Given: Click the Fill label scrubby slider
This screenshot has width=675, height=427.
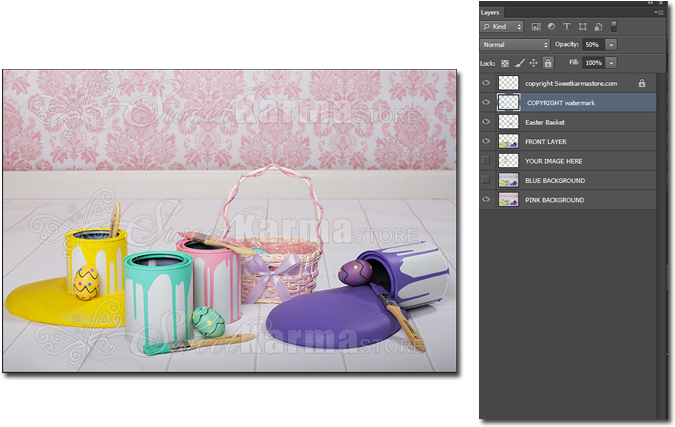Looking at the screenshot, I should tap(574, 62).
